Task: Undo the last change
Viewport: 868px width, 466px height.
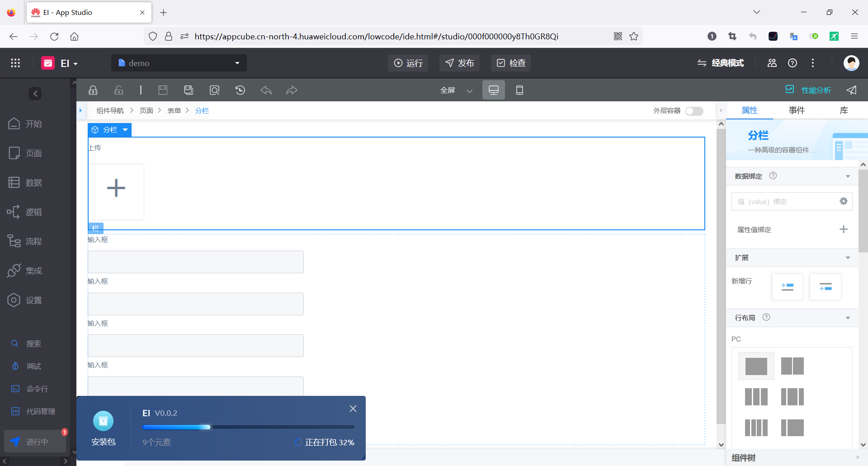Action: pos(266,90)
